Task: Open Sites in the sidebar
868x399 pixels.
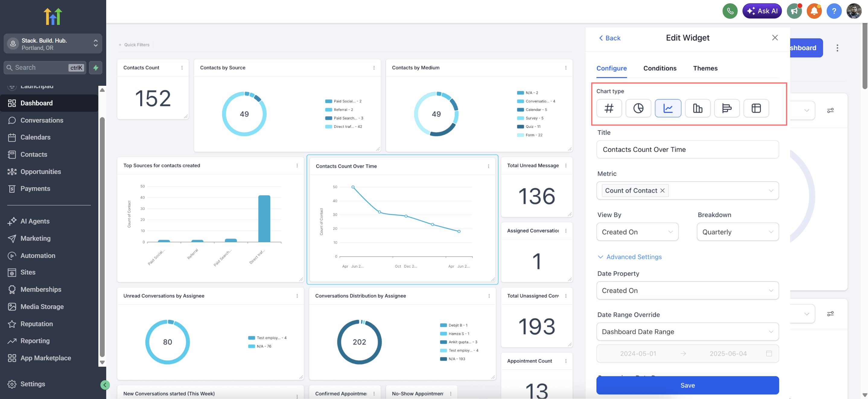Action: [x=49, y=272]
